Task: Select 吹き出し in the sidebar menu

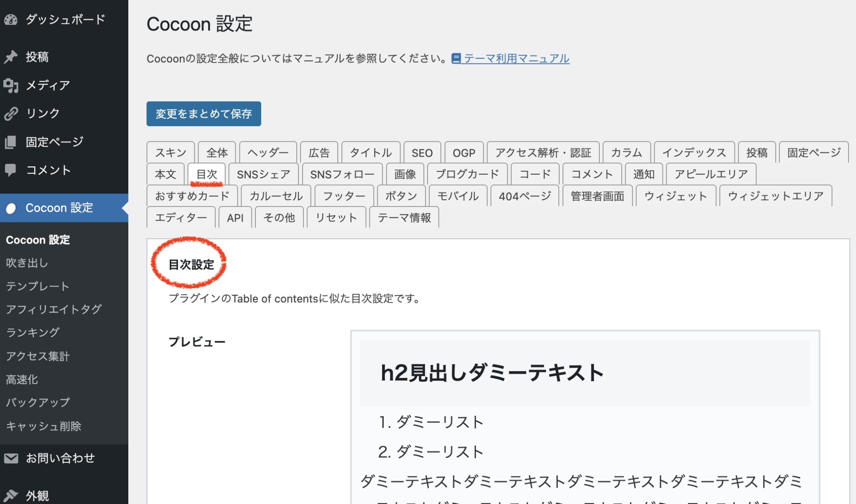Action: [26, 263]
